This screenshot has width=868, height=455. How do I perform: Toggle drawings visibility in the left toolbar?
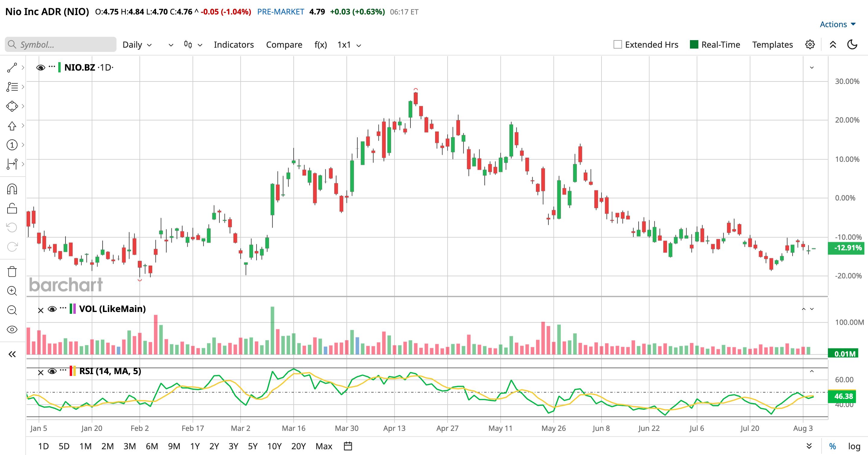point(12,329)
